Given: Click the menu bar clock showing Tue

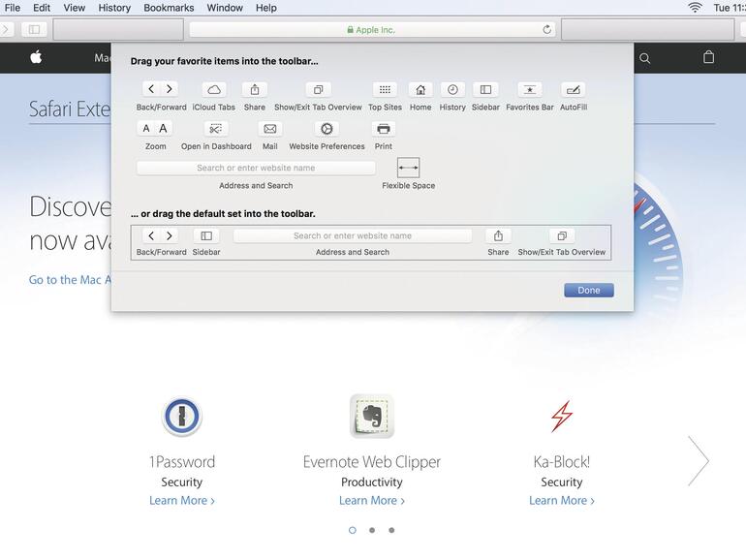Looking at the screenshot, I should point(730,8).
